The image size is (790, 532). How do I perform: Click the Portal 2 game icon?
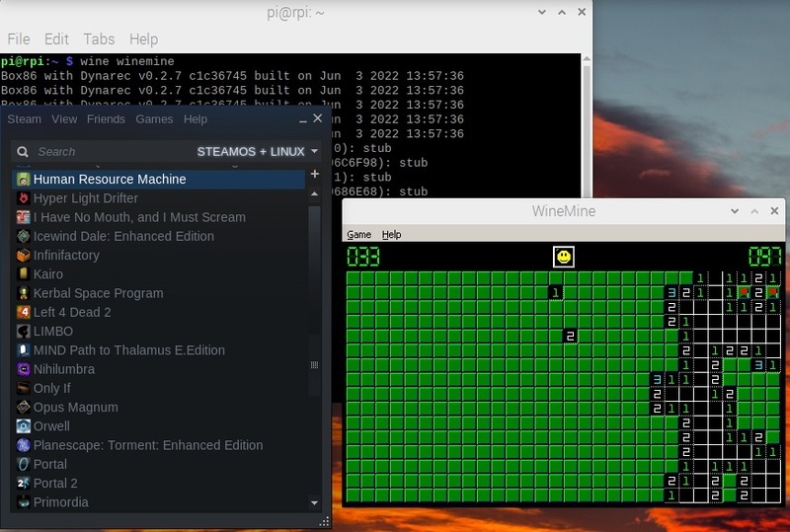23,483
